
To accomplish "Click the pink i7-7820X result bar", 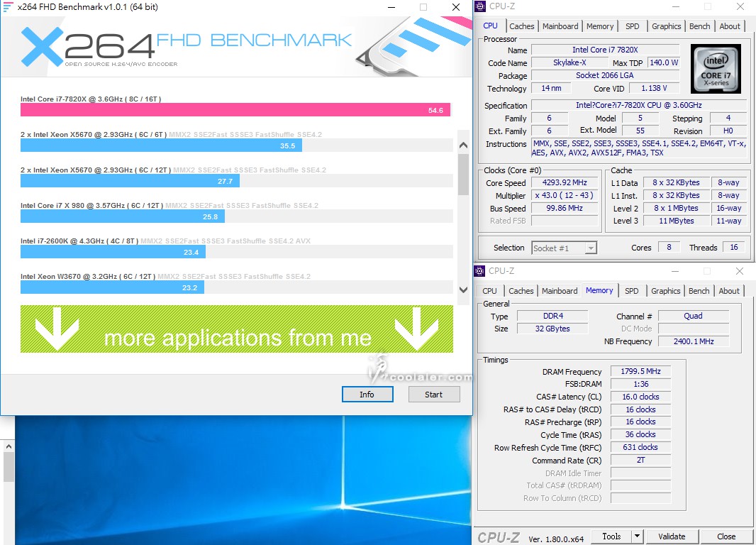I will click(x=235, y=110).
